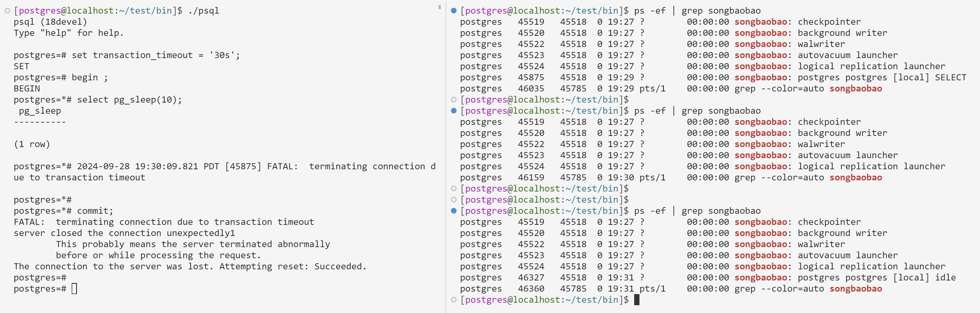
Task: Click the blue dot beside the third ps -ef command
Action: point(454,211)
